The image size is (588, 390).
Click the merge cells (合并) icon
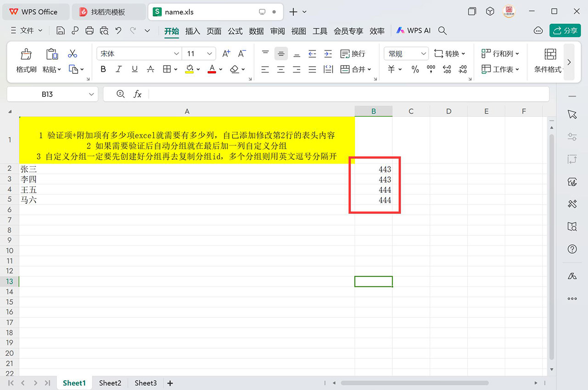352,69
